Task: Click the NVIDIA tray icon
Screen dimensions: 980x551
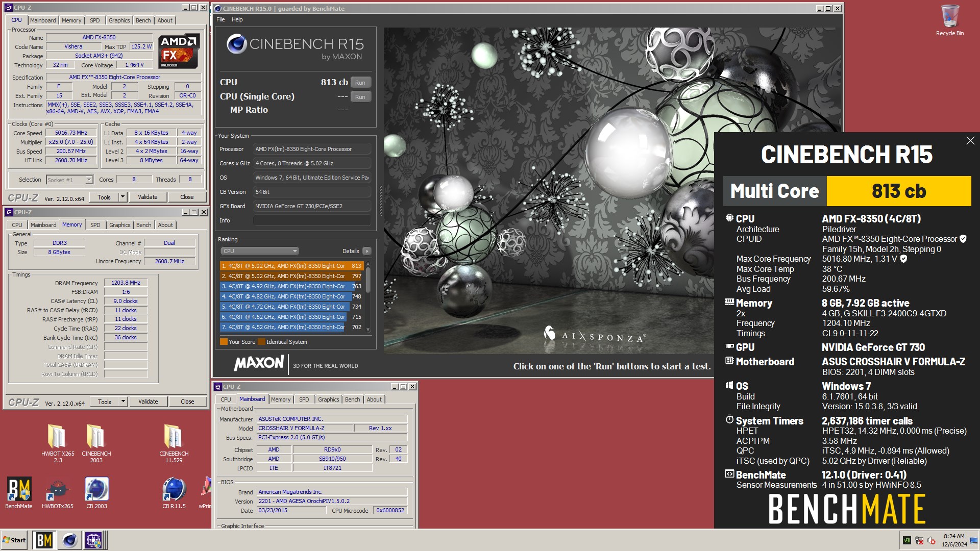Action: coord(907,540)
